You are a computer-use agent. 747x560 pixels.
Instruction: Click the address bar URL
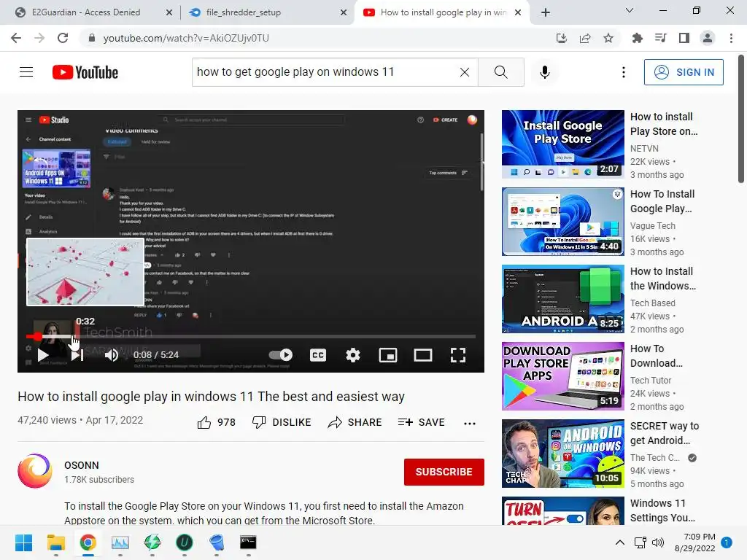[x=186, y=38]
